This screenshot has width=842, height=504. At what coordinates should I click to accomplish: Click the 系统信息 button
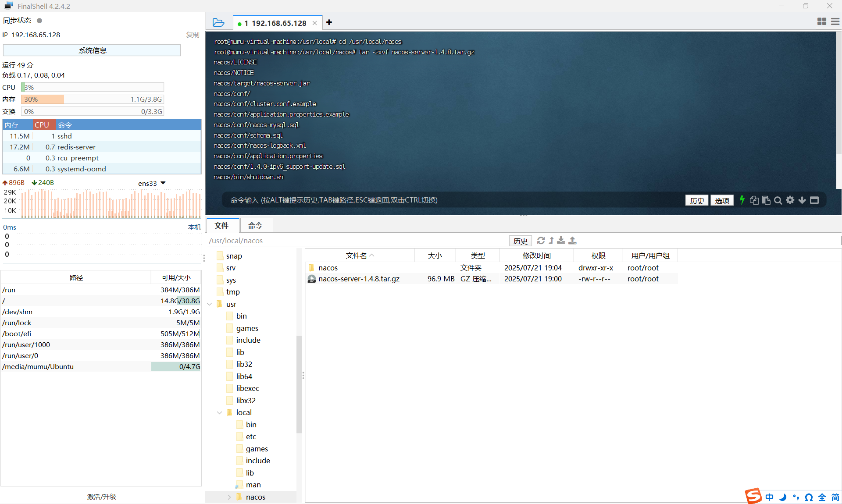[x=92, y=50]
